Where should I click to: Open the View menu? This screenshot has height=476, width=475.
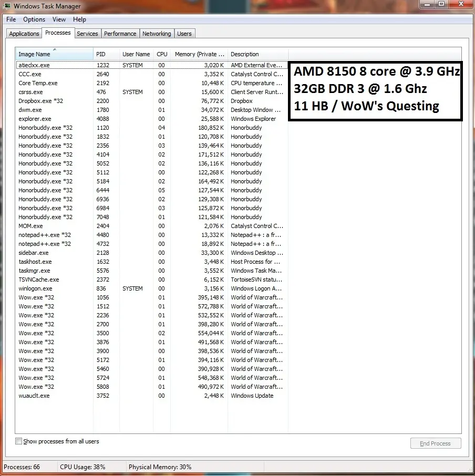coord(59,19)
